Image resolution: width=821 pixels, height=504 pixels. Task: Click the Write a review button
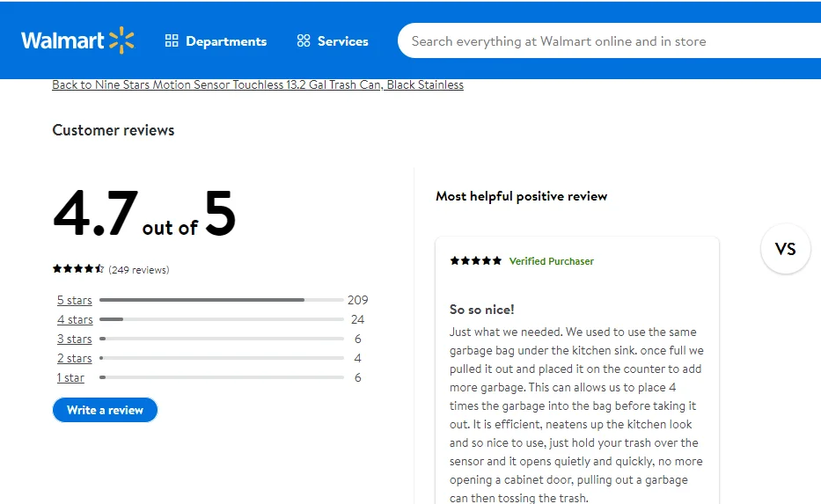[x=105, y=410]
